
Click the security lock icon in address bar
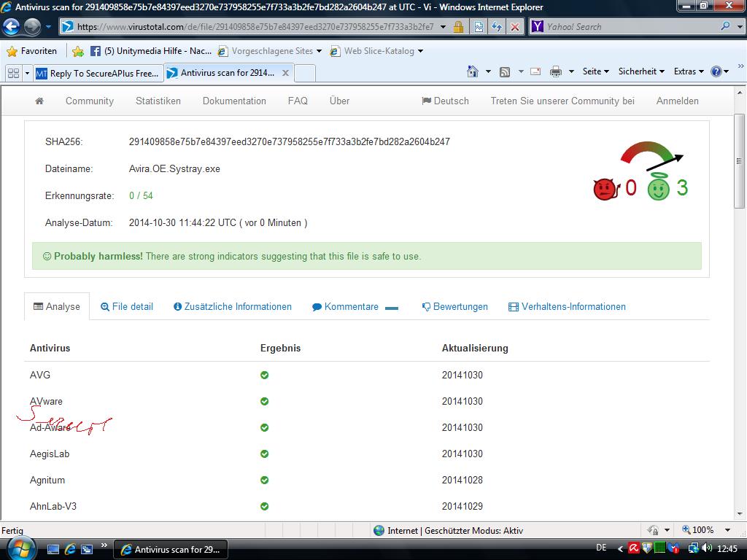click(458, 27)
